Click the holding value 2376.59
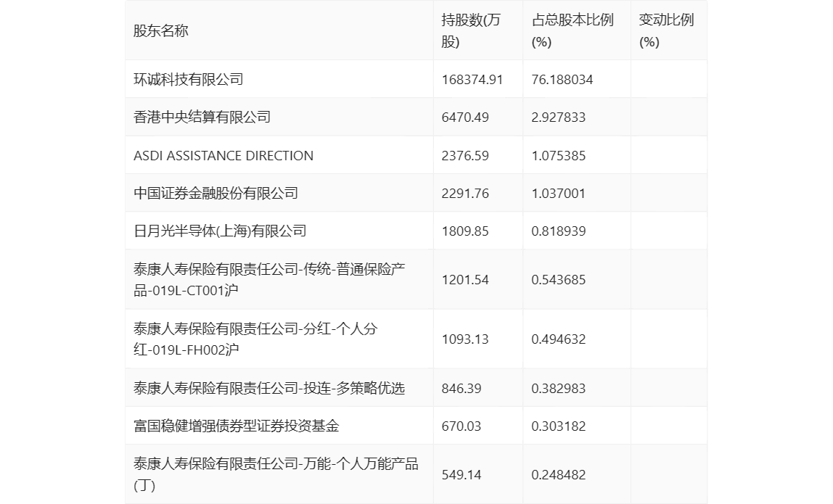The height and width of the screenshot is (504, 833). (465, 156)
